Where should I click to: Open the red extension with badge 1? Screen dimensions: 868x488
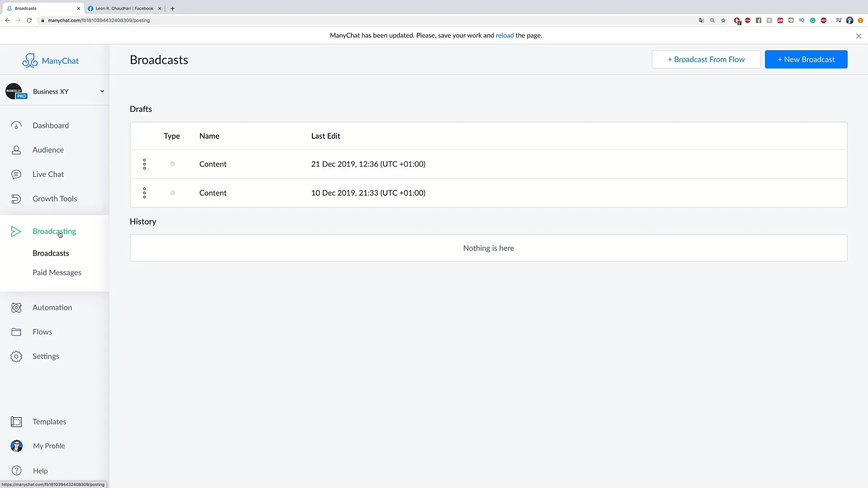pos(737,21)
